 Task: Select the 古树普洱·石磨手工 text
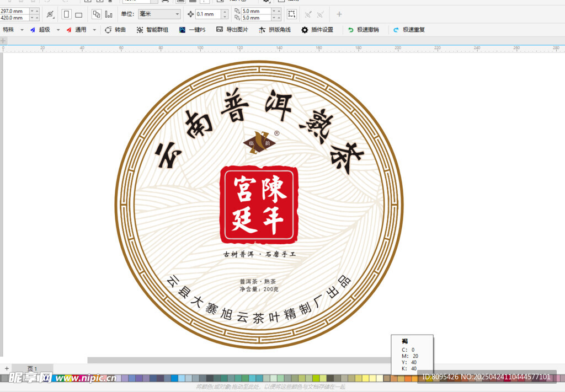tap(259, 254)
